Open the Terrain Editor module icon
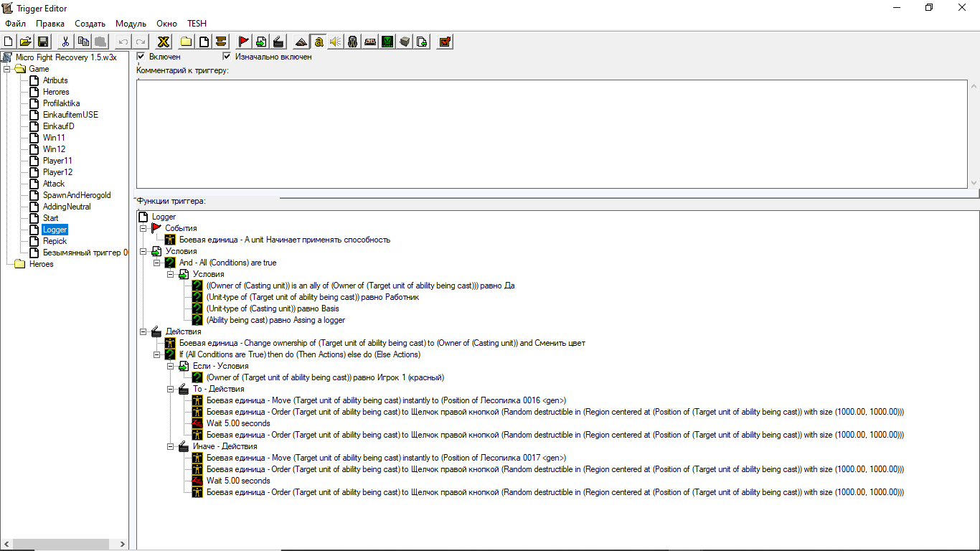 point(301,42)
